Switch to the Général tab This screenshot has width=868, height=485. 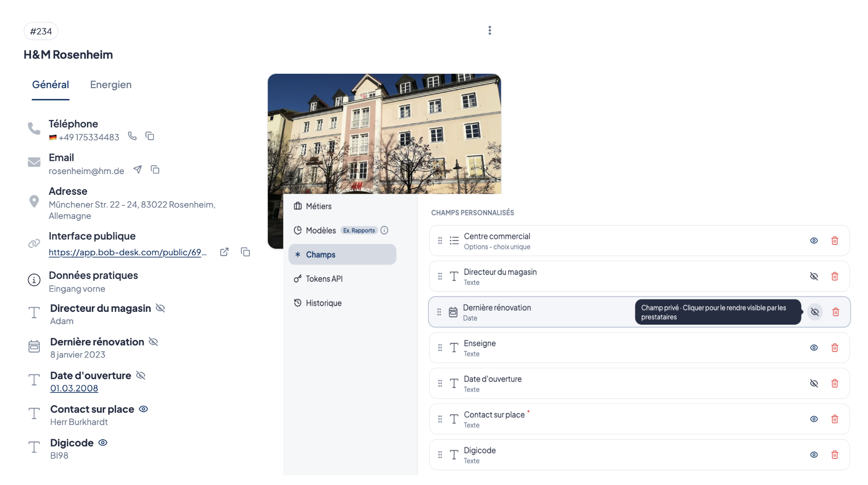coord(51,85)
